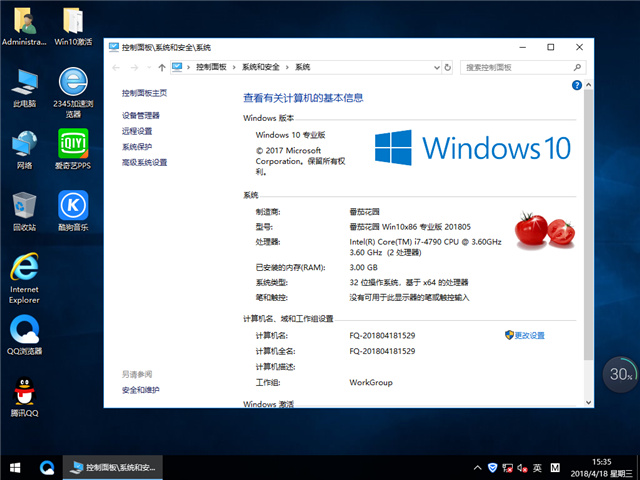Expand chevron after 系统和安全 breadcrumb
640x480 pixels.
click(287, 67)
